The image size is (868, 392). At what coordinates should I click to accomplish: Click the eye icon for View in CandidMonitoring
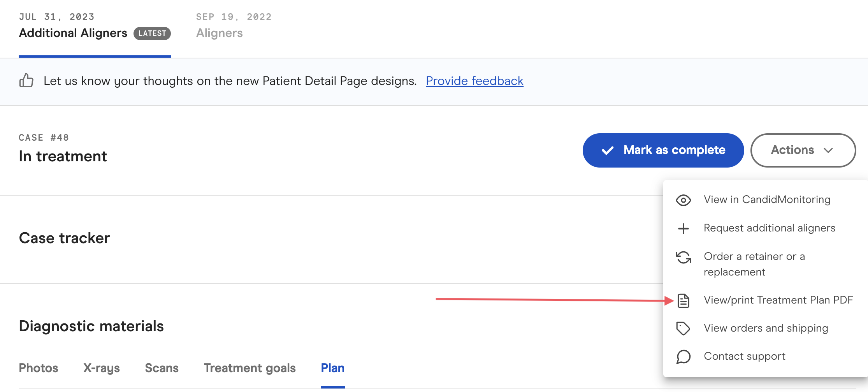(684, 200)
